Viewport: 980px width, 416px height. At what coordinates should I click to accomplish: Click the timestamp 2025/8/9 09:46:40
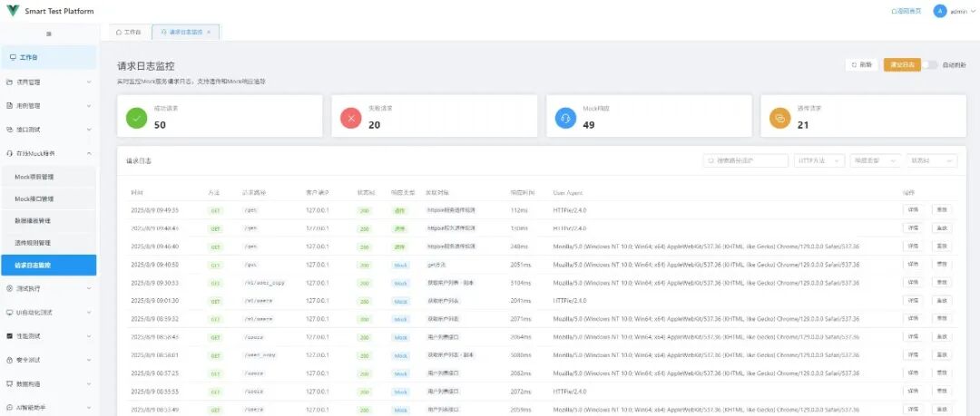coord(155,247)
